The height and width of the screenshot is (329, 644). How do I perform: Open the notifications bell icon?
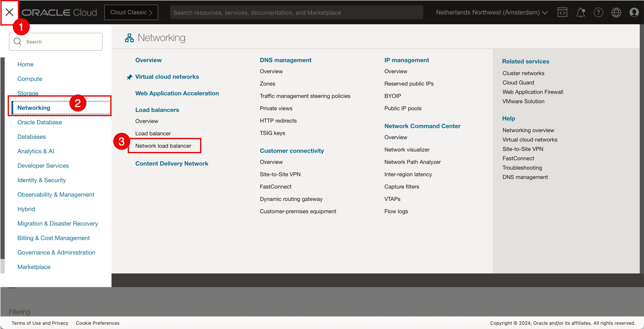580,12
